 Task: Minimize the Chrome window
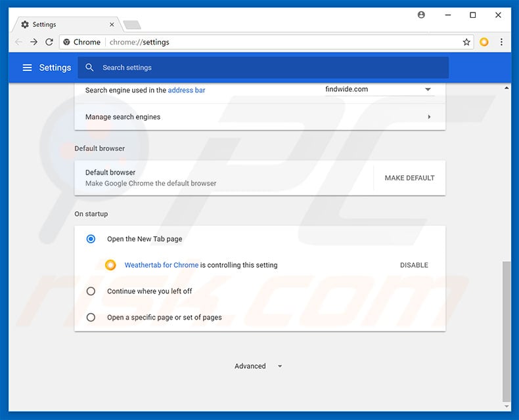[448, 15]
